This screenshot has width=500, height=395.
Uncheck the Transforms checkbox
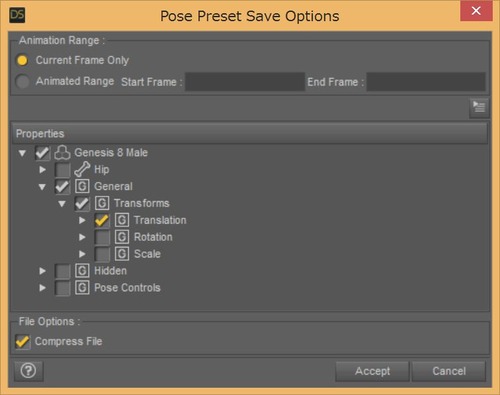pos(82,203)
